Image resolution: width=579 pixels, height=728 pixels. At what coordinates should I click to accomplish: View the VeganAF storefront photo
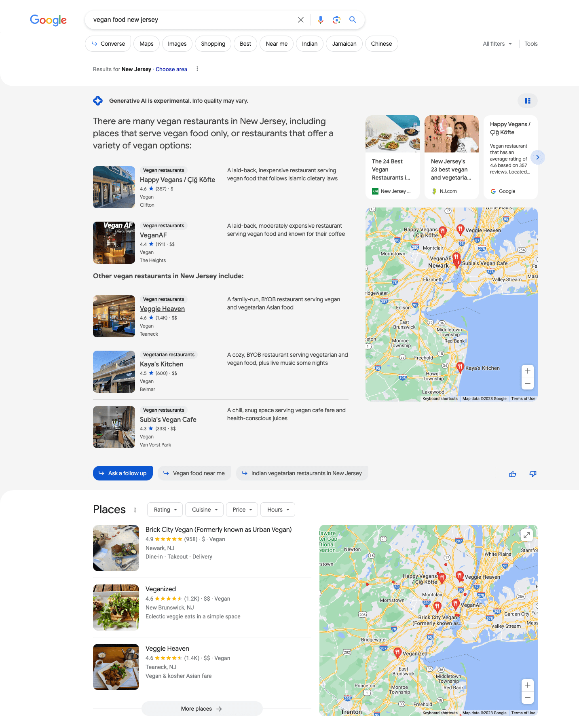click(114, 243)
